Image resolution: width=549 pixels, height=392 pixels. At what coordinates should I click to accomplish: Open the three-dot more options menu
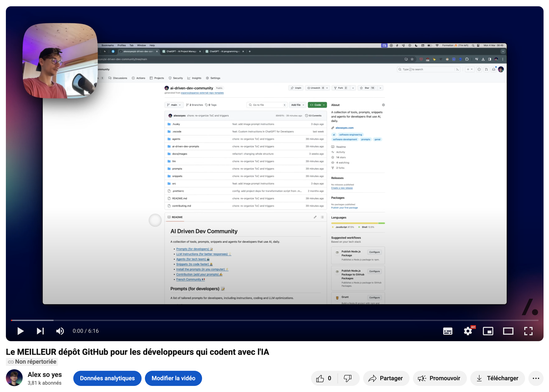(535, 378)
